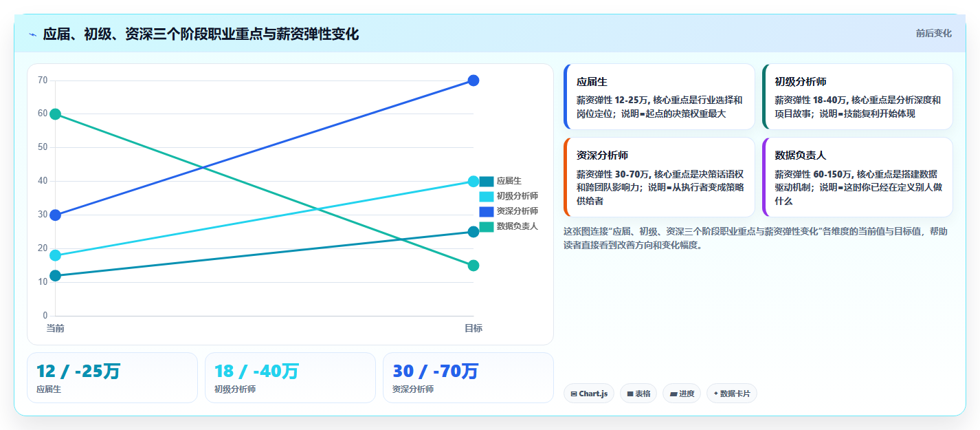
Task: Select the 数据卡片 tag chip
Action: tap(732, 394)
